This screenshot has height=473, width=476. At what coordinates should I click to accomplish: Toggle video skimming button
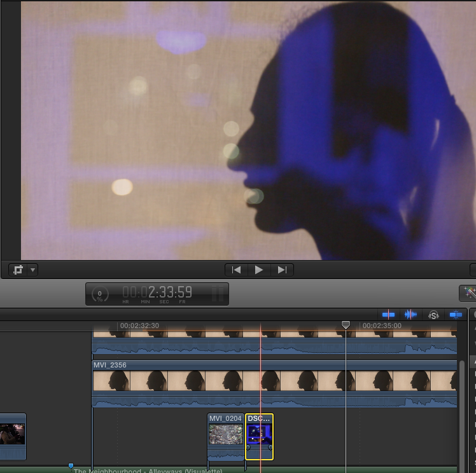(x=388, y=315)
